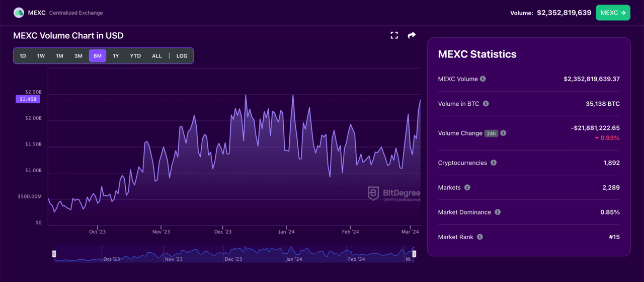Click the 2,289 markets value
The height and width of the screenshot is (282, 644).
pyautogui.click(x=611, y=187)
